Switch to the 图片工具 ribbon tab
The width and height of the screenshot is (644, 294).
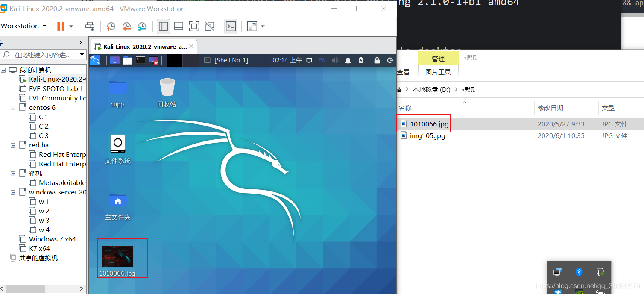tap(438, 72)
